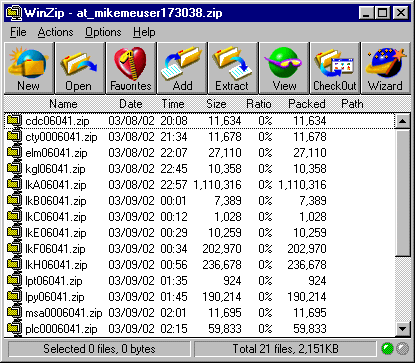Select the file name cty0006041.zip
Image resolution: width=415 pixels, height=363 pixels.
[x=61, y=137]
